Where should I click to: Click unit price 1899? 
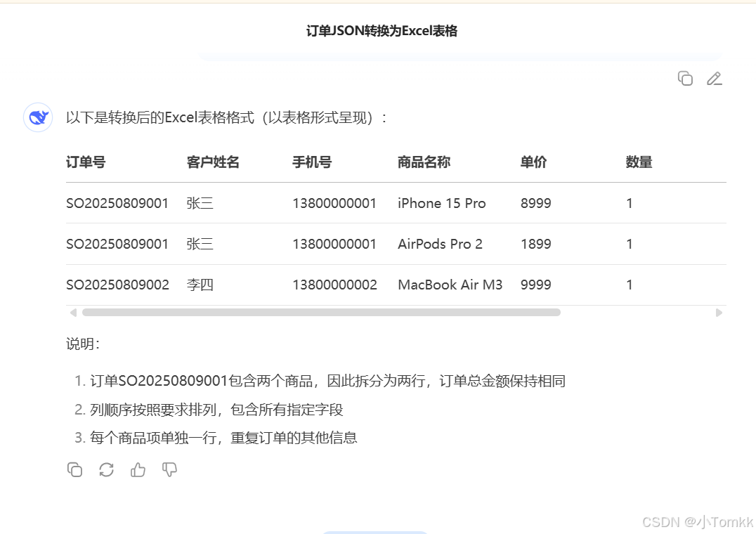pos(535,244)
